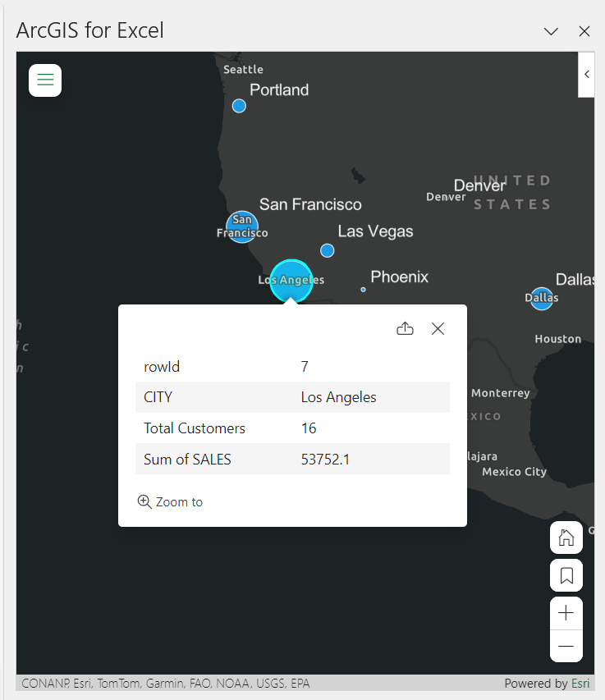Open the map bookmarks button
This screenshot has width=605, height=700.
tap(566, 575)
